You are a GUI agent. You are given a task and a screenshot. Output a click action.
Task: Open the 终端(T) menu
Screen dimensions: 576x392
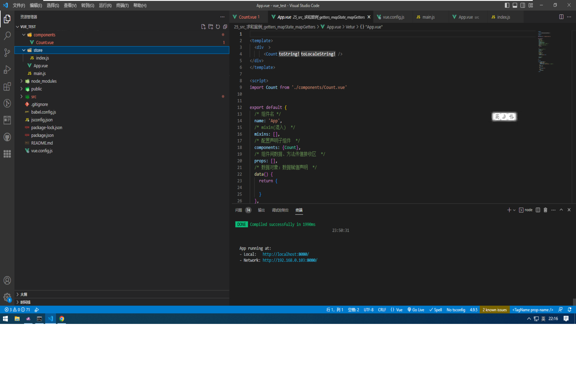122,5
